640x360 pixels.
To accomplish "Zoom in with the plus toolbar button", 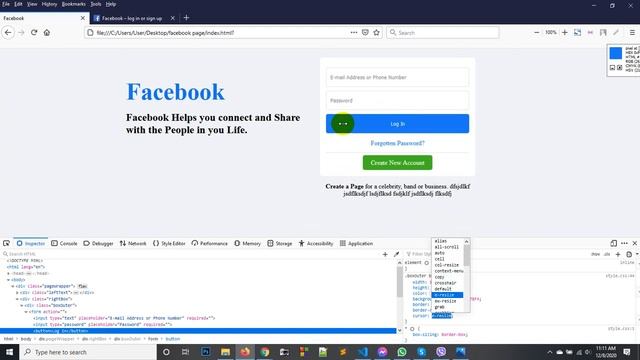I will click(564, 32).
